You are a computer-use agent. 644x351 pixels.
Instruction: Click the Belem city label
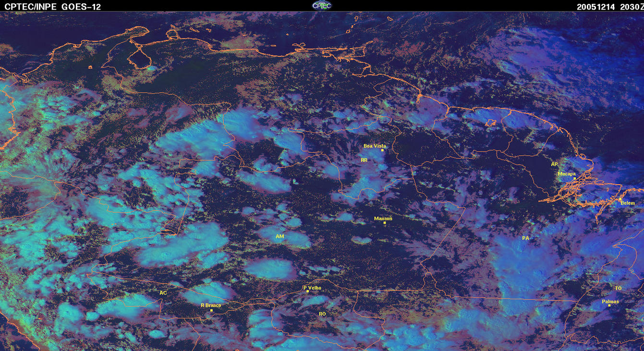tap(628, 203)
